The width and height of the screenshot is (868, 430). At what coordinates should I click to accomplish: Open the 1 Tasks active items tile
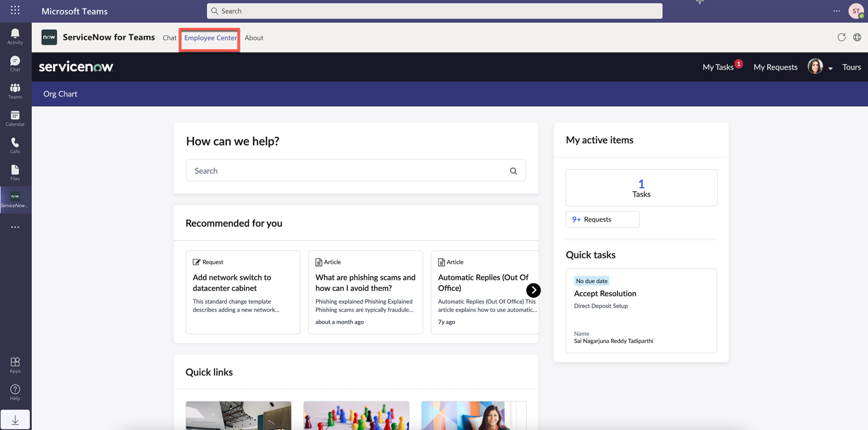pos(641,188)
